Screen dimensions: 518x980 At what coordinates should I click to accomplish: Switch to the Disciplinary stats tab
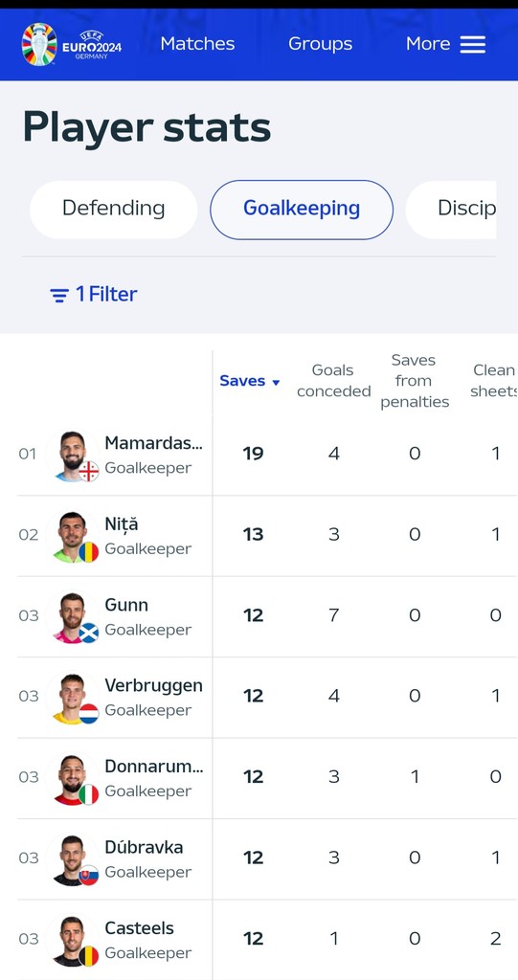(451, 210)
